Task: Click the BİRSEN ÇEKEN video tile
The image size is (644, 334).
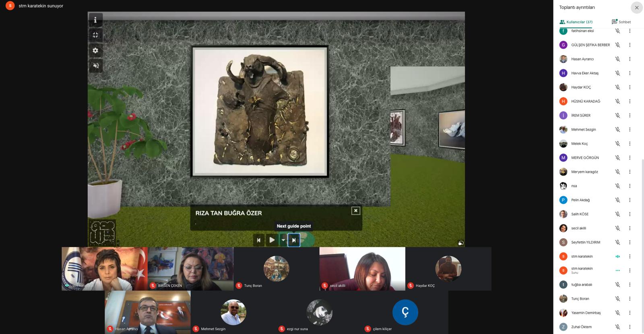Action: (190, 269)
